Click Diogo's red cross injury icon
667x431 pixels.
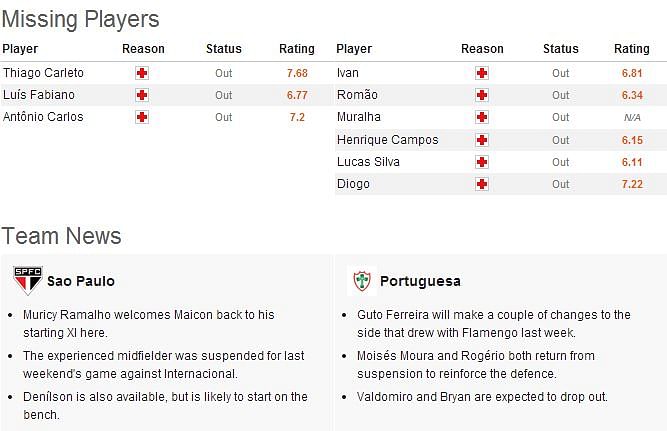click(482, 184)
